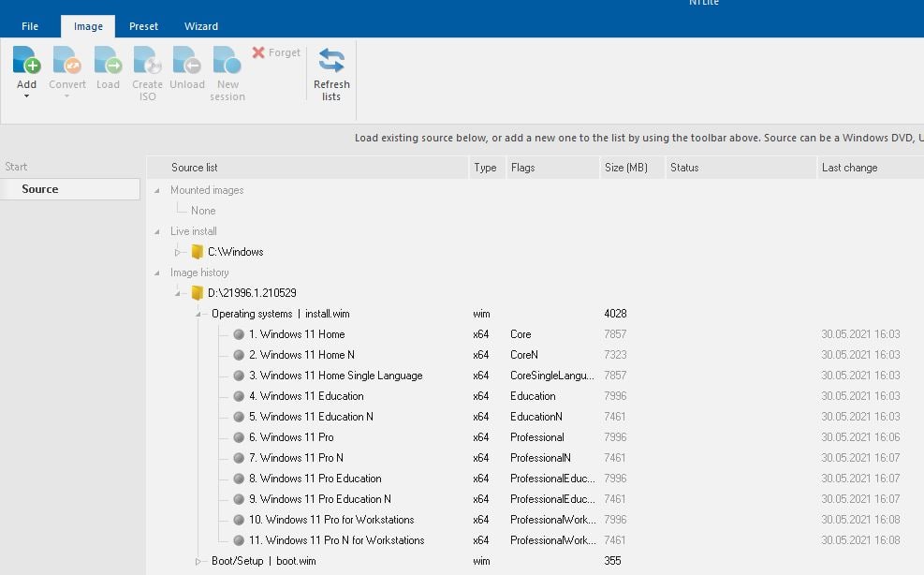Click the 355 size value of boot.wim

612,561
